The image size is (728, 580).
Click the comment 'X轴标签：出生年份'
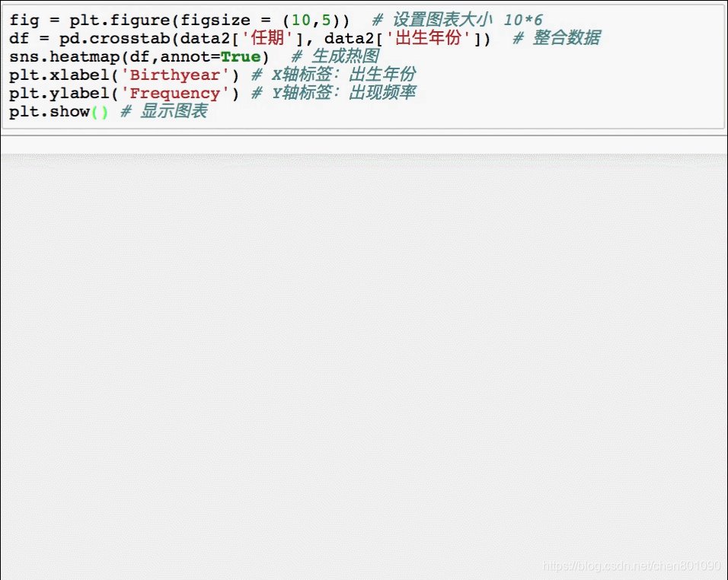point(334,75)
